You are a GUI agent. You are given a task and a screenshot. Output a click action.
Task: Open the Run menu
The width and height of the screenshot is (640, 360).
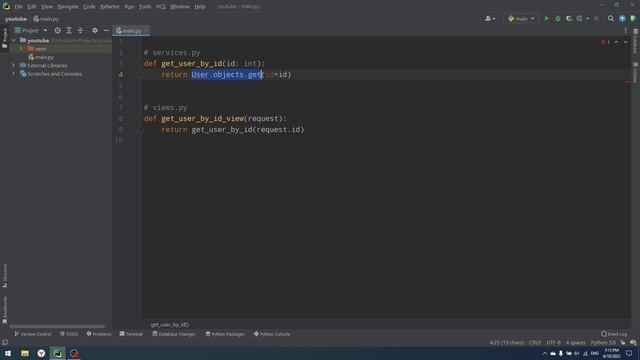tap(129, 7)
